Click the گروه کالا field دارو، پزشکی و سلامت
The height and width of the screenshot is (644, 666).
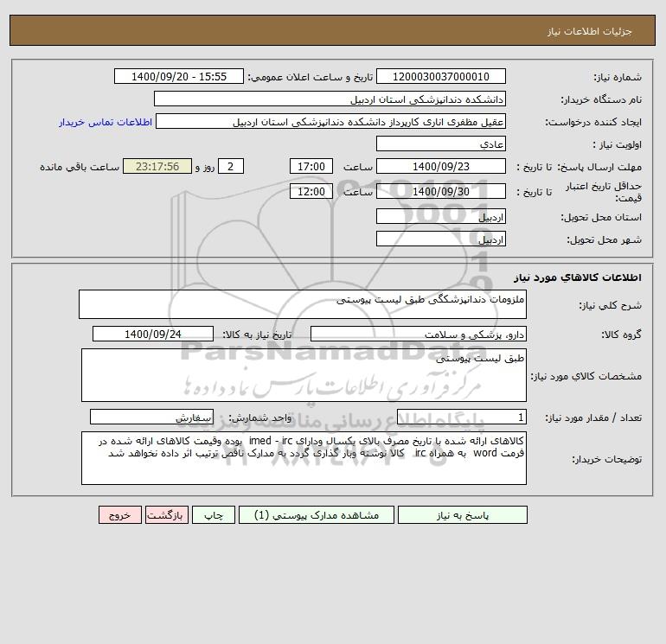click(x=419, y=334)
